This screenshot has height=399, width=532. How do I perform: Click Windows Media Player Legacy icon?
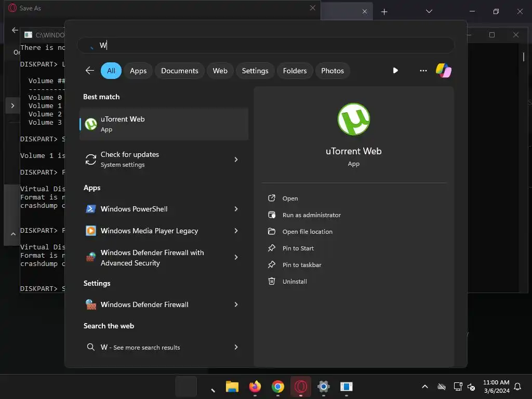[90, 231]
